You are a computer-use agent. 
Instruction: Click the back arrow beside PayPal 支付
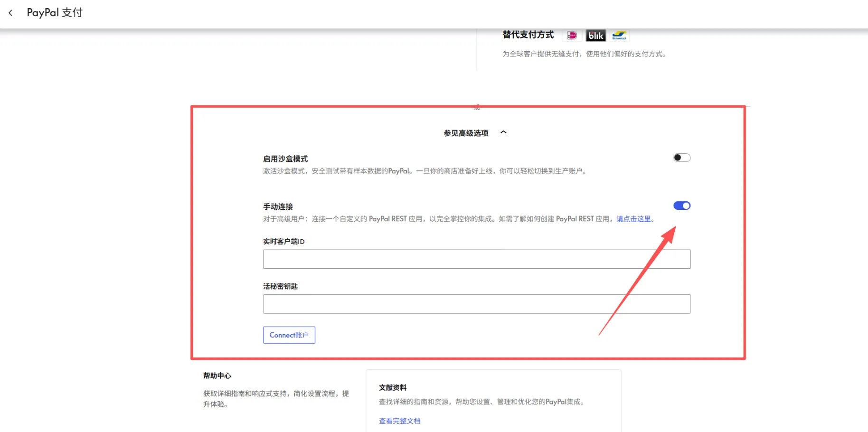click(x=10, y=12)
